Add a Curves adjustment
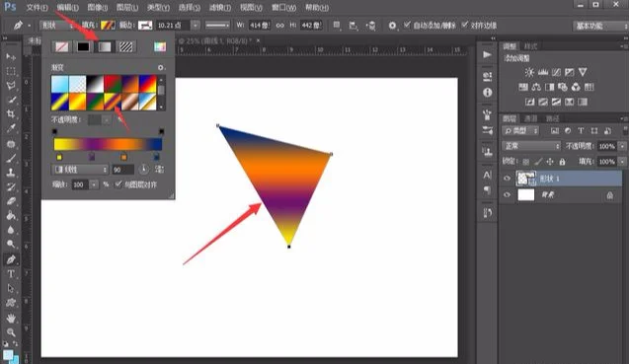Viewport: 629px width, 364px height. click(x=556, y=72)
